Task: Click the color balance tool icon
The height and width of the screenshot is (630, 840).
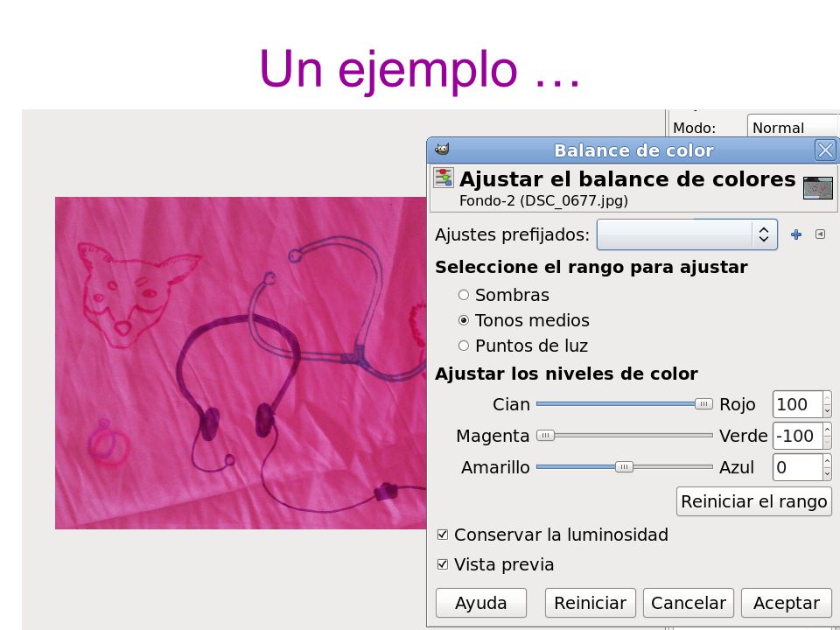Action: coord(444,178)
